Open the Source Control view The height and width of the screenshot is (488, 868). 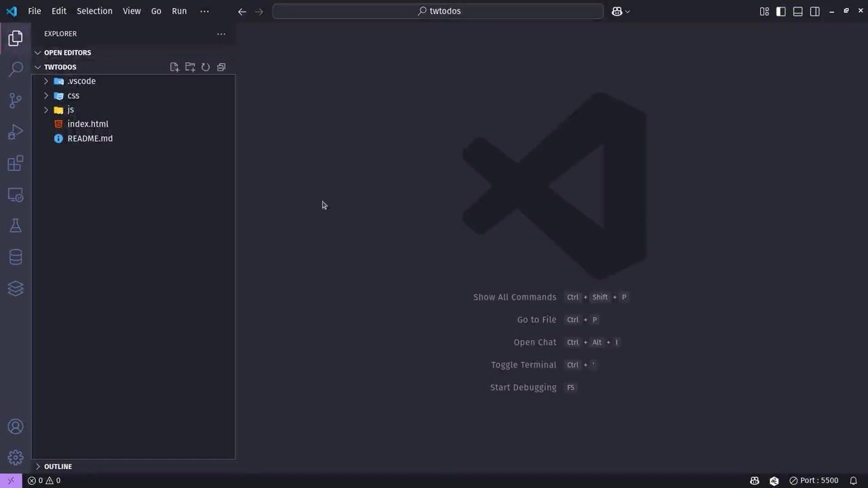pyautogui.click(x=16, y=101)
